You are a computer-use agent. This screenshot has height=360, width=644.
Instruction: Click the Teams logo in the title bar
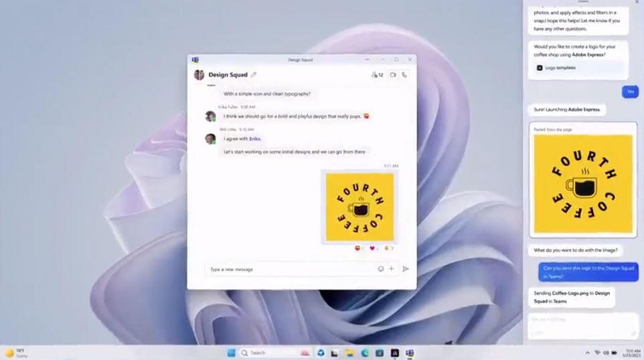[x=195, y=60]
